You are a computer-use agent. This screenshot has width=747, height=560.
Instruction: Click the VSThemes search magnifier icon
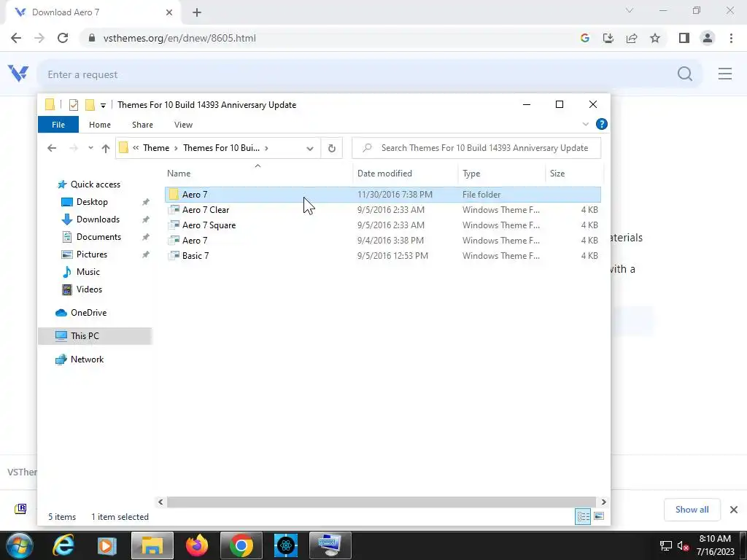(685, 74)
